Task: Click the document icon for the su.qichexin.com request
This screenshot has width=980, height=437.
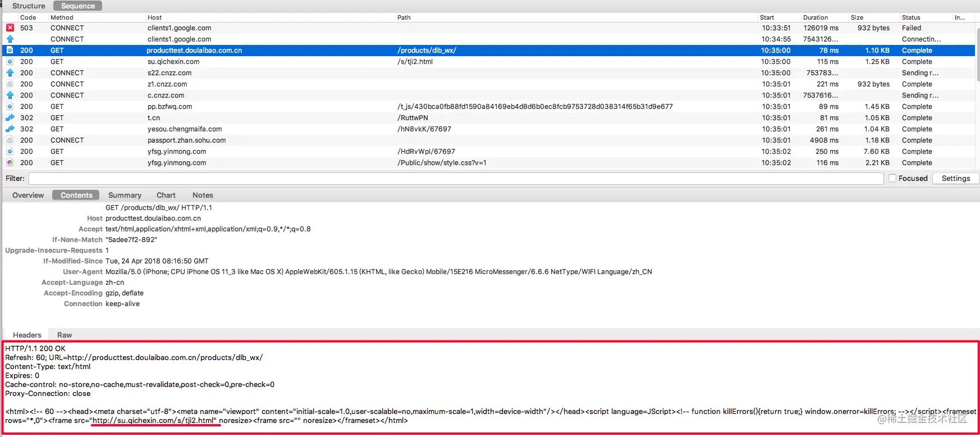Action: (x=10, y=62)
